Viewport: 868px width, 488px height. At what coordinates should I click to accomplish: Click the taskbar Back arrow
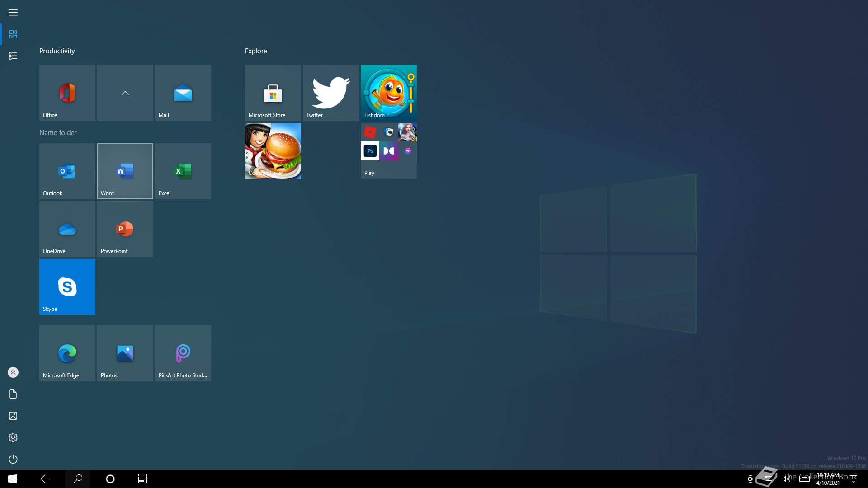click(45, 479)
